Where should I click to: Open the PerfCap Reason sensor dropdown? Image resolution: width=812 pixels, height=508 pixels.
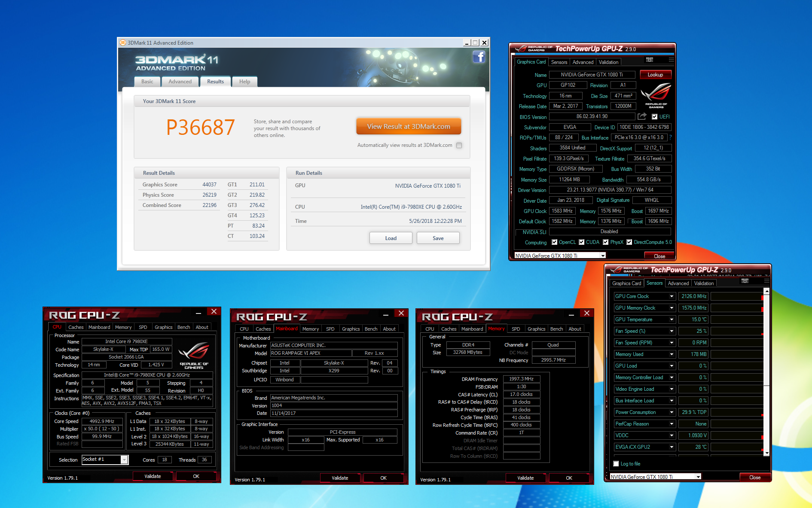click(672, 424)
